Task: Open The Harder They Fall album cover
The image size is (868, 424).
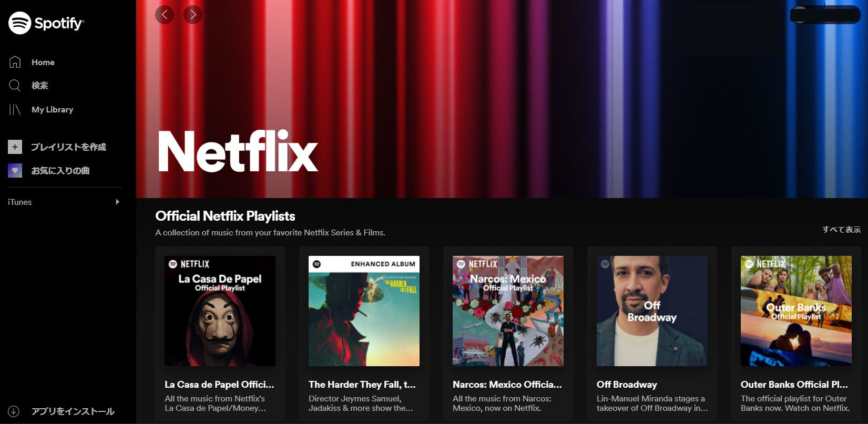Action: tap(364, 311)
